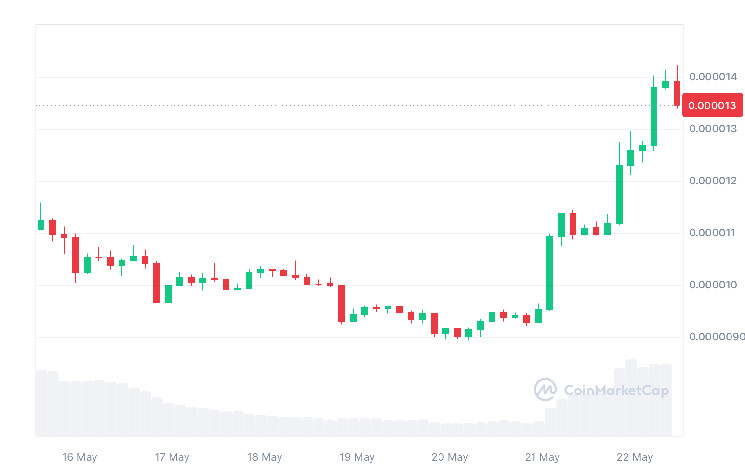Click the tall green candle on 21 May
Image resolution: width=745 pixels, height=470 pixels.
(x=549, y=272)
